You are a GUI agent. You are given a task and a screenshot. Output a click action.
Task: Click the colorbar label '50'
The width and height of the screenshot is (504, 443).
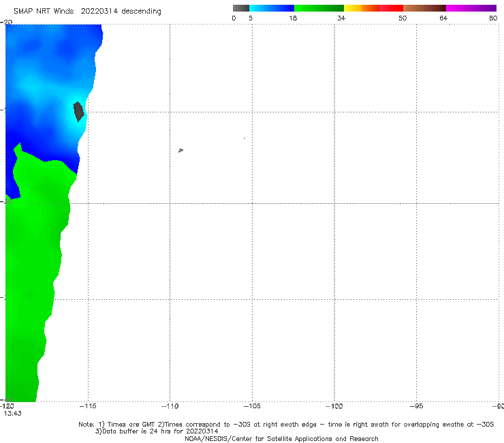coord(403,18)
